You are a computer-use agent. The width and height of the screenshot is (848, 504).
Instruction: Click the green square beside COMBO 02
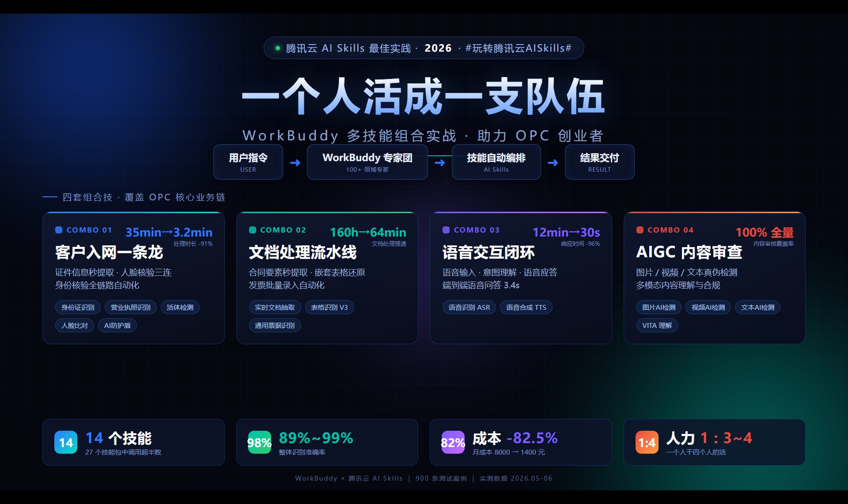click(253, 230)
